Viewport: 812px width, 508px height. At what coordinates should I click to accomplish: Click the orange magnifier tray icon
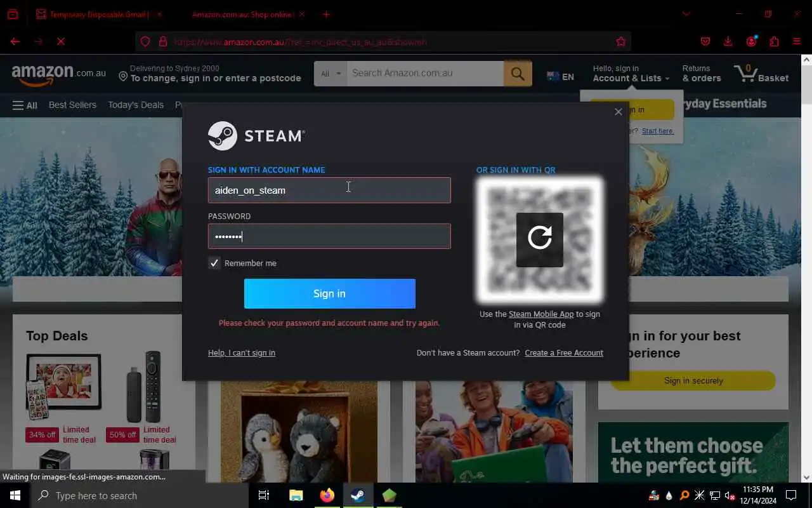click(x=684, y=496)
